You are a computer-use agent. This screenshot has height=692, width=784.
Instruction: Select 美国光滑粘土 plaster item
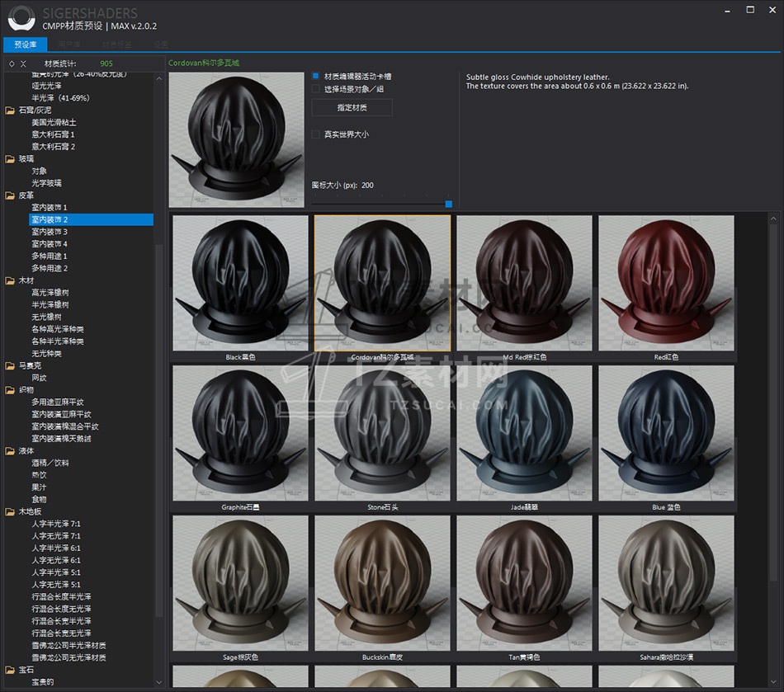click(x=54, y=122)
